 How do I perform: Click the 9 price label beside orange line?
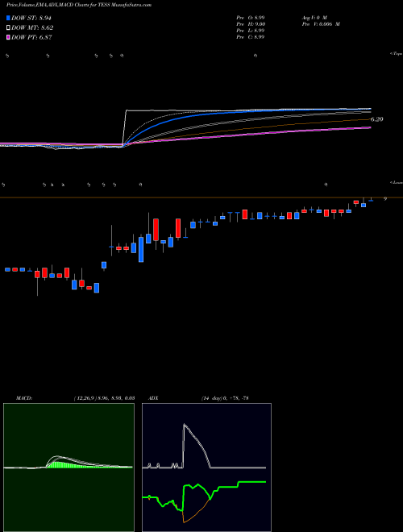pyautogui.click(x=385, y=199)
